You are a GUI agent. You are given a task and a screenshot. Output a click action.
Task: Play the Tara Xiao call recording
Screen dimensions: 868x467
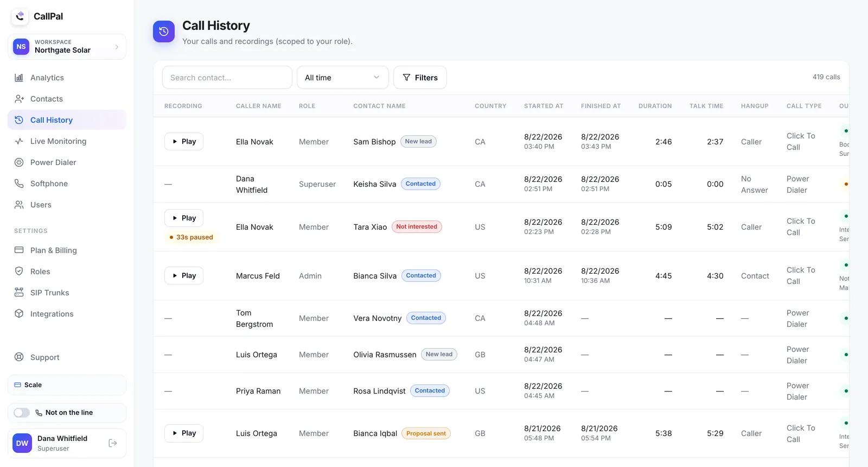pyautogui.click(x=184, y=218)
